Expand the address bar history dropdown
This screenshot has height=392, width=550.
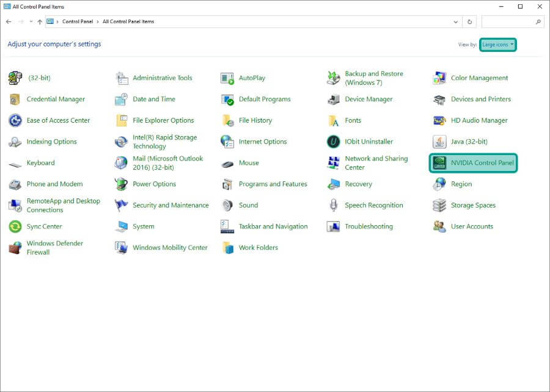click(x=456, y=22)
